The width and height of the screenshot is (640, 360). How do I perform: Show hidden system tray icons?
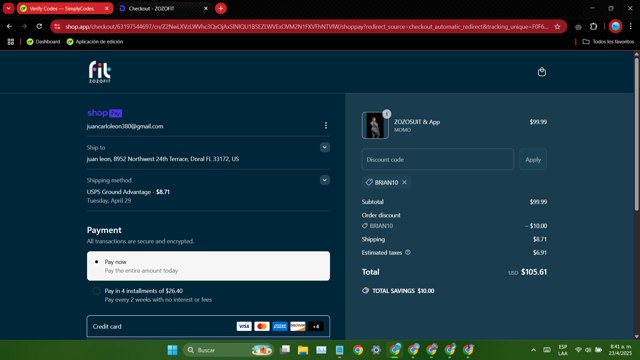click(x=533, y=350)
